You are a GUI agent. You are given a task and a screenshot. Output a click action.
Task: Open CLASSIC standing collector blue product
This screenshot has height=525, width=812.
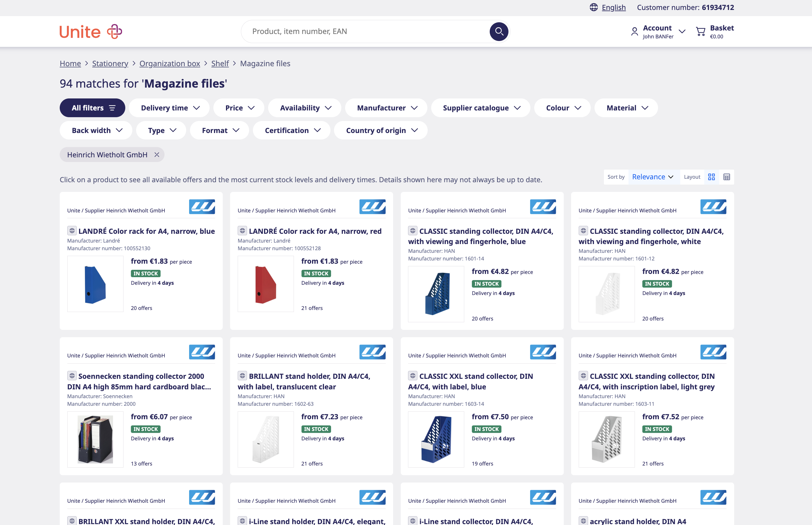click(x=481, y=236)
